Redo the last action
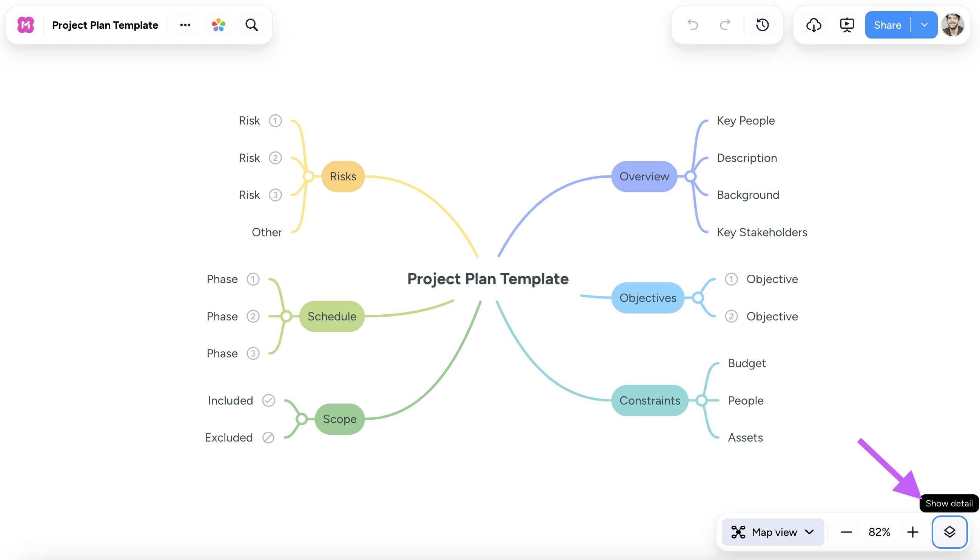Image resolution: width=980 pixels, height=560 pixels. point(725,25)
